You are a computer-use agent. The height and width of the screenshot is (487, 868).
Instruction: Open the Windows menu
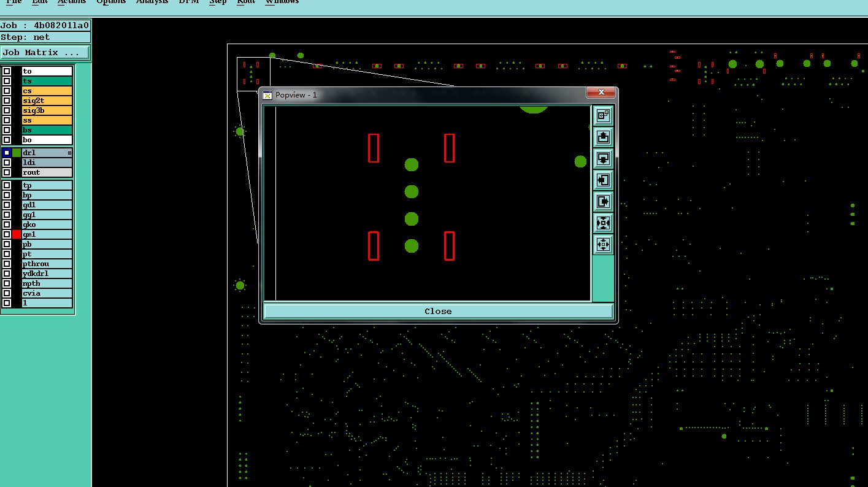[x=282, y=2]
